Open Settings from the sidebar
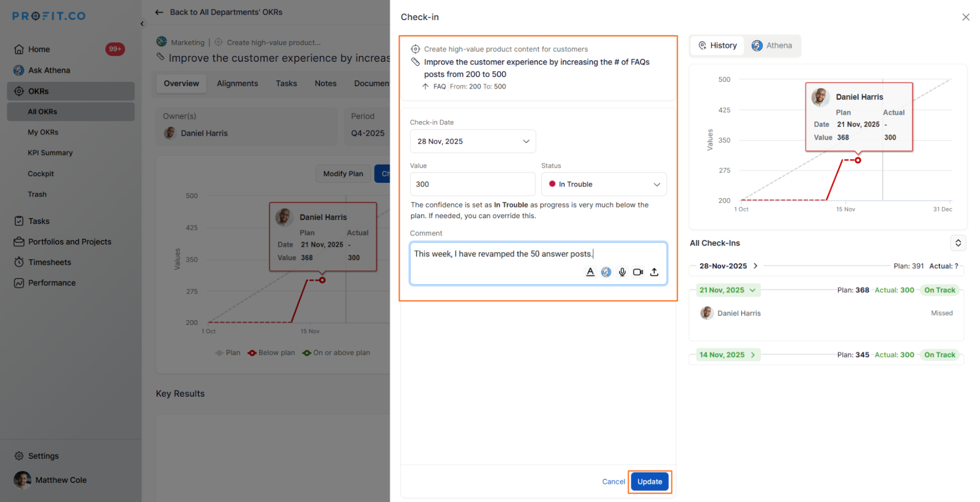The height and width of the screenshot is (502, 980). (x=43, y=456)
